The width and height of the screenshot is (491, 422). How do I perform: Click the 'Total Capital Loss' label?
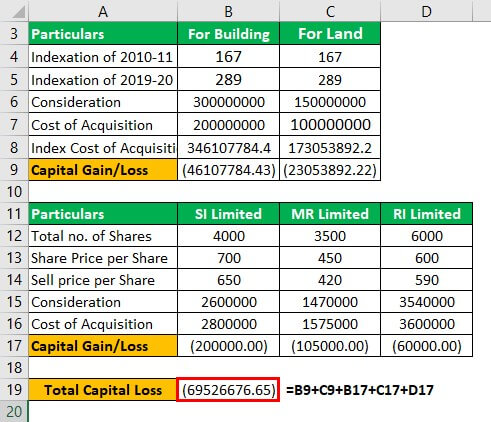point(103,390)
